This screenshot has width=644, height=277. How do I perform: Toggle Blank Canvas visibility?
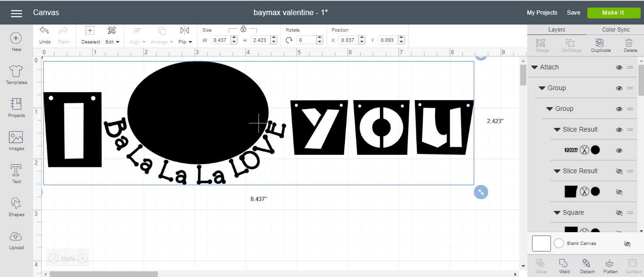(627, 244)
